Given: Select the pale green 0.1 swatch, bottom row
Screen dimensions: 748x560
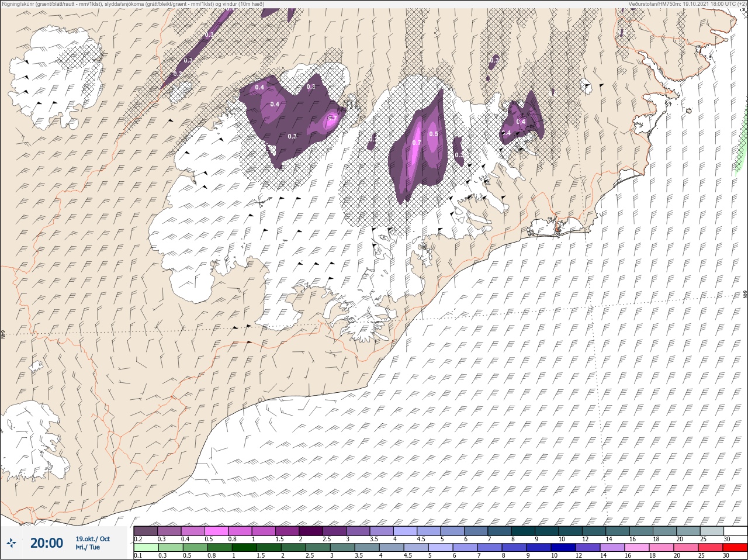Looking at the screenshot, I should pos(146,548).
